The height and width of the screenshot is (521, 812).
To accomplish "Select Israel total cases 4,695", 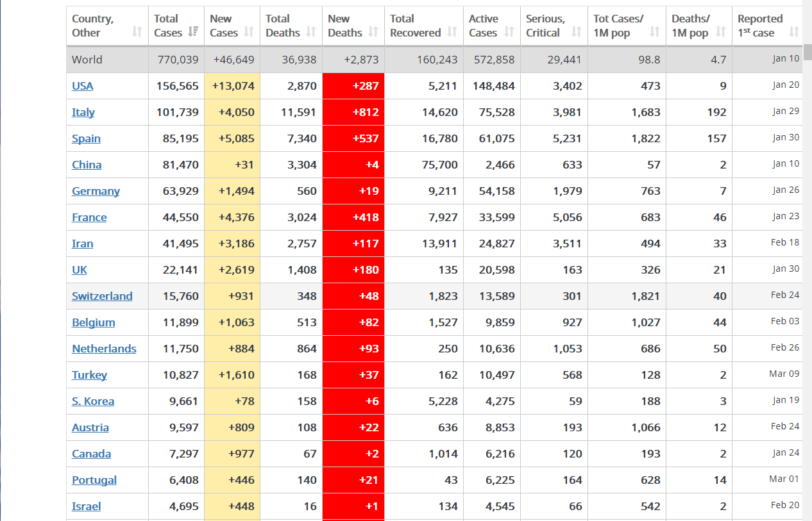I will tap(184, 506).
